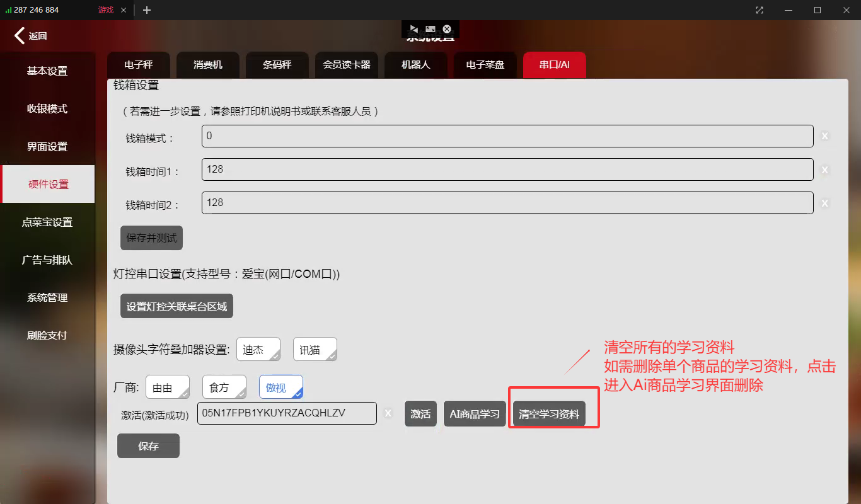Clear the 钱箱模式 field with its X icon

pos(824,136)
